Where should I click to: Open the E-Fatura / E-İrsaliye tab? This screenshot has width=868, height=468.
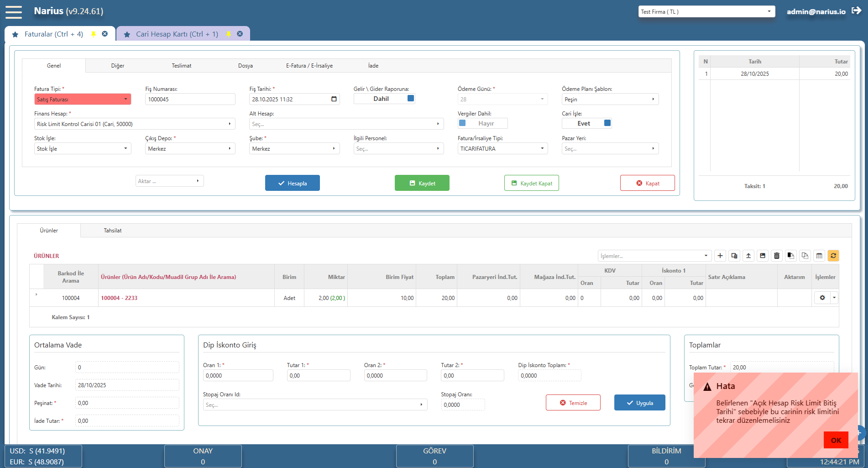point(309,66)
